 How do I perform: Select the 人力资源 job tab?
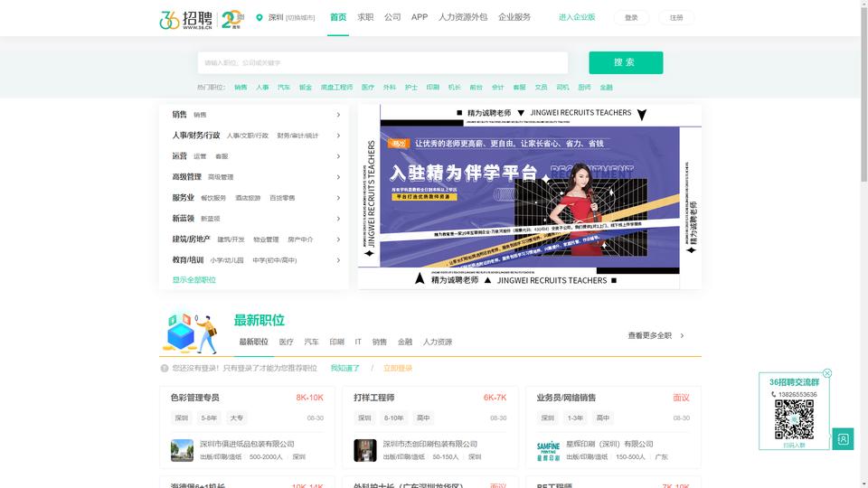438,342
